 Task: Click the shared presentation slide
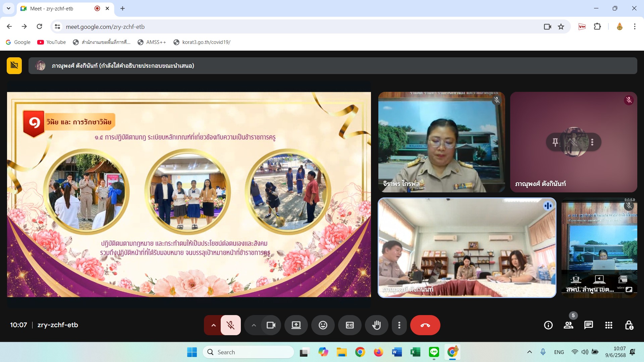point(189,194)
